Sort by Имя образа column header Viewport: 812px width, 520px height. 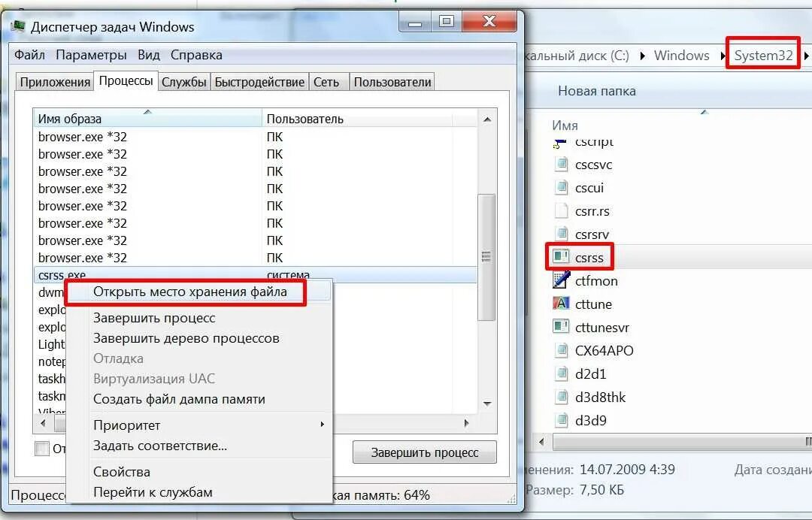[147, 119]
